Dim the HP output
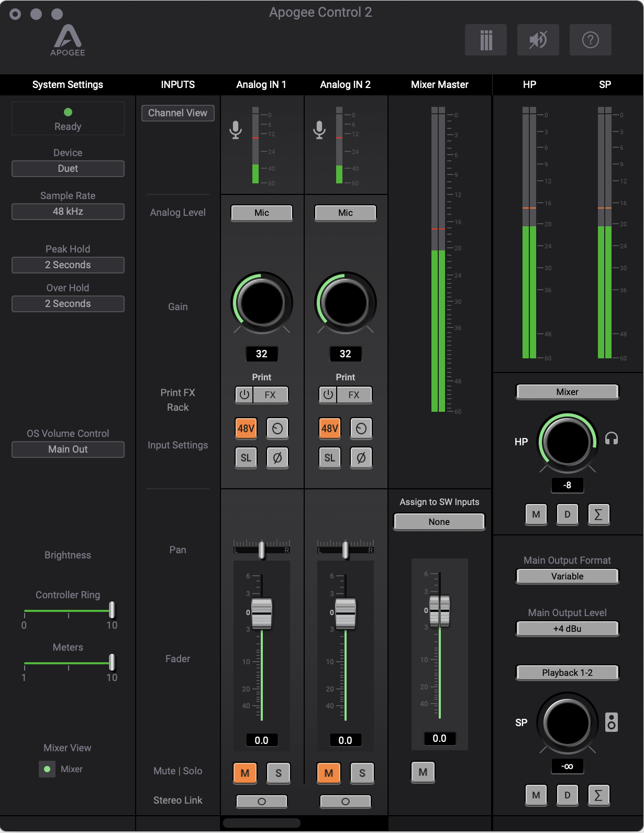Screen dimensions: 644x833 pos(568,514)
